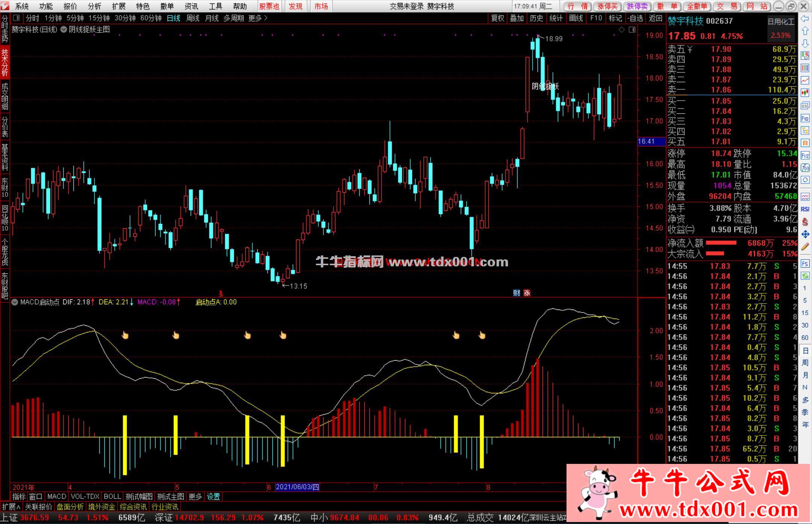This screenshot has height=524, width=812.
Task: Click the RSI indicator icon
Action: [x=805, y=209]
